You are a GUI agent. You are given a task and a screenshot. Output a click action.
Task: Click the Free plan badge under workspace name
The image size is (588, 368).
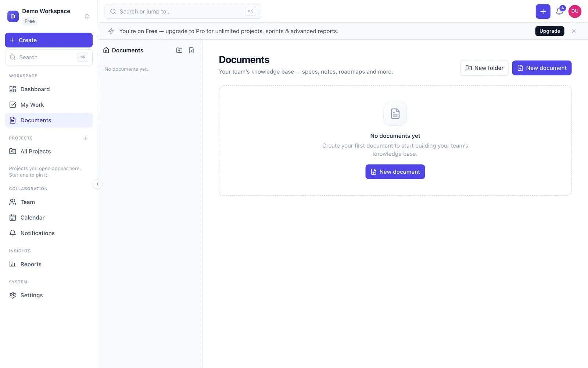(30, 21)
